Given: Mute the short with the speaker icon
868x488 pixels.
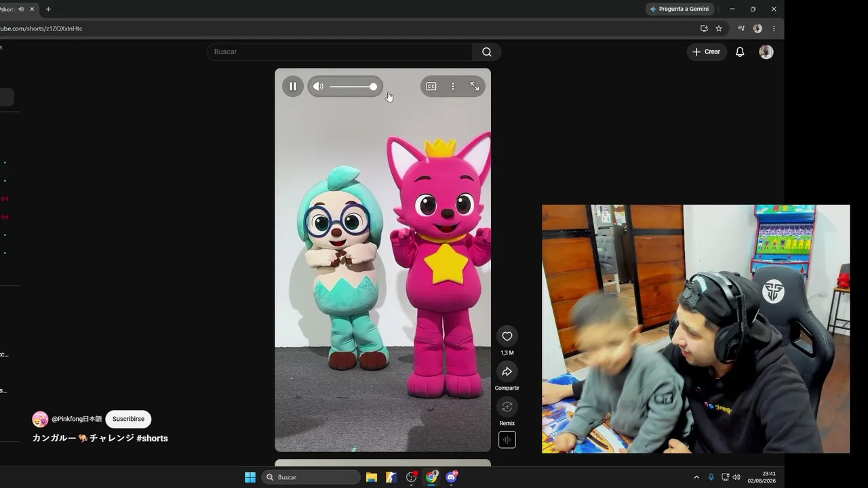Looking at the screenshot, I should (x=318, y=87).
